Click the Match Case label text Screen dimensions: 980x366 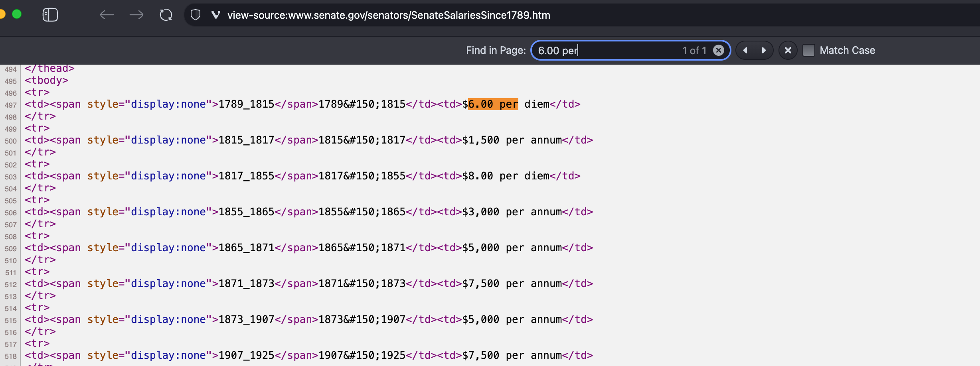(847, 50)
